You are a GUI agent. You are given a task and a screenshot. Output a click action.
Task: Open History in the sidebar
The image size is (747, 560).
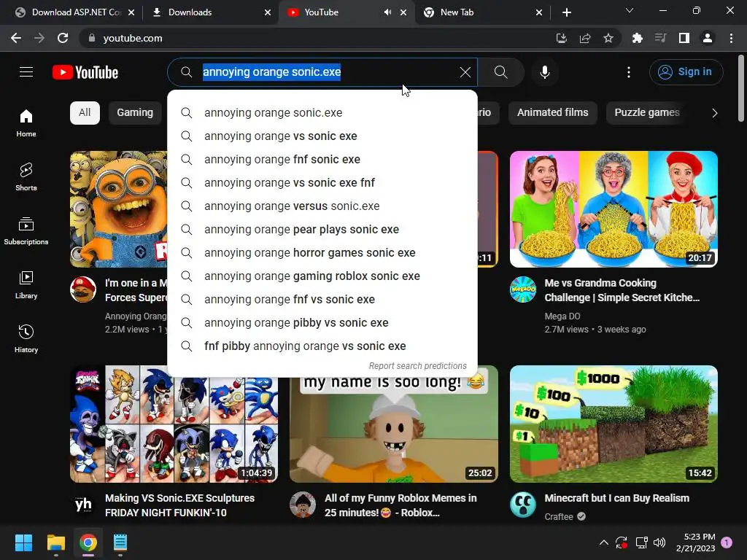pyautogui.click(x=26, y=338)
